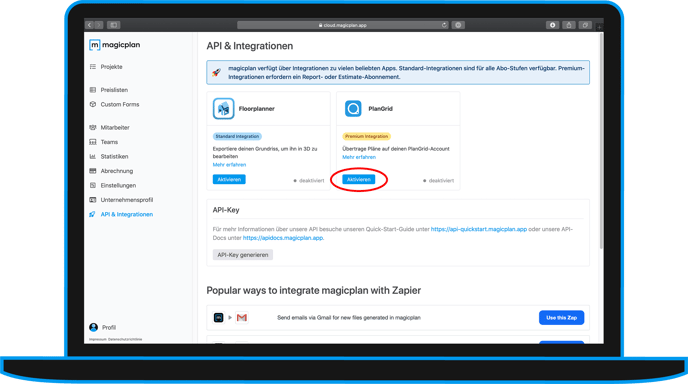
Task: Open Statistiken page
Action: pyautogui.click(x=115, y=157)
